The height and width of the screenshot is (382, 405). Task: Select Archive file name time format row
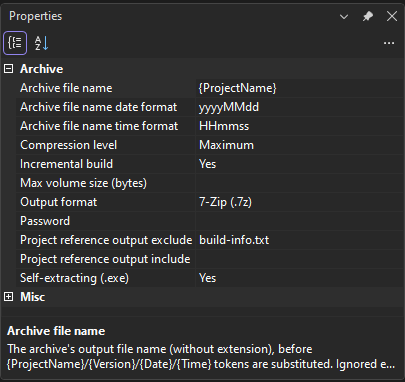coord(106,126)
